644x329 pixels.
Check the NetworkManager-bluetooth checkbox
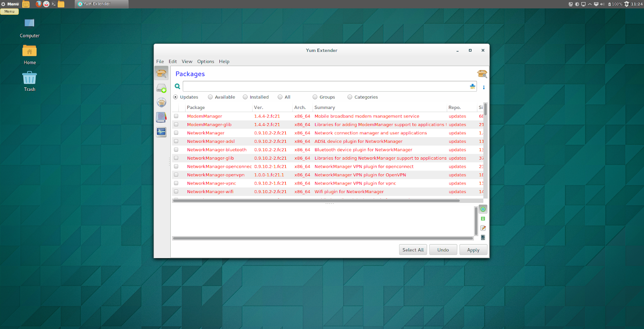point(176,150)
